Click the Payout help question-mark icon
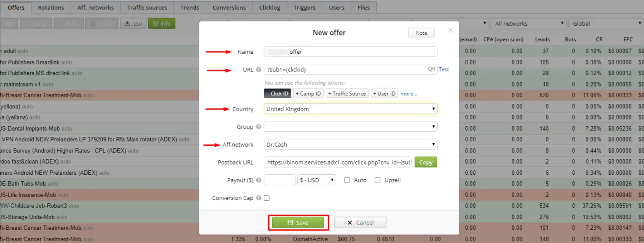Viewport: 644px width, 243px height. (x=258, y=180)
